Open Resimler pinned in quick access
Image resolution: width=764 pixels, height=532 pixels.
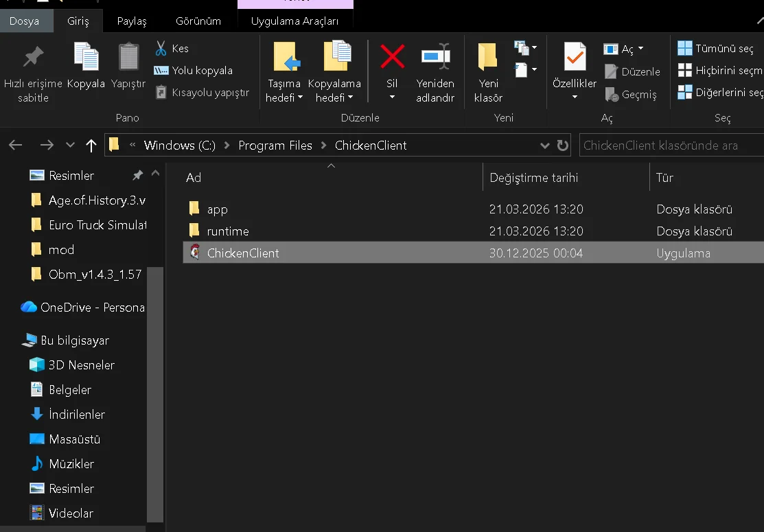[x=71, y=175]
